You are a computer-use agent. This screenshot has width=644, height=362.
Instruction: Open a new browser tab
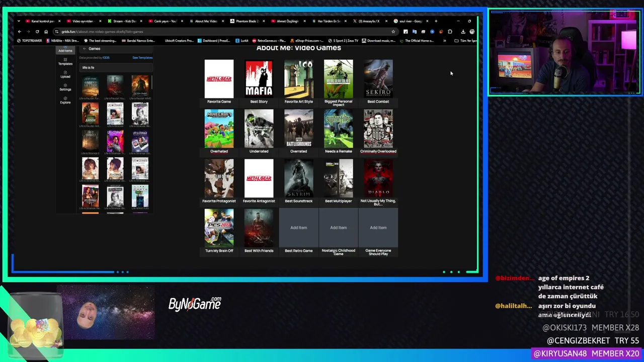tap(436, 21)
